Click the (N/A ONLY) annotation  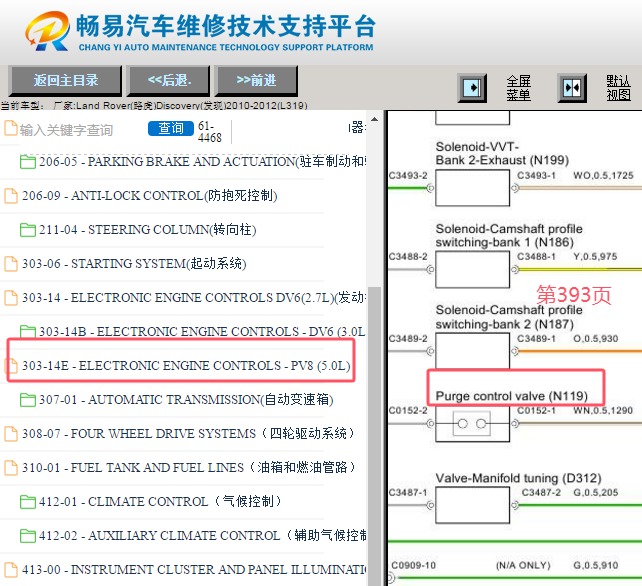coord(523,566)
